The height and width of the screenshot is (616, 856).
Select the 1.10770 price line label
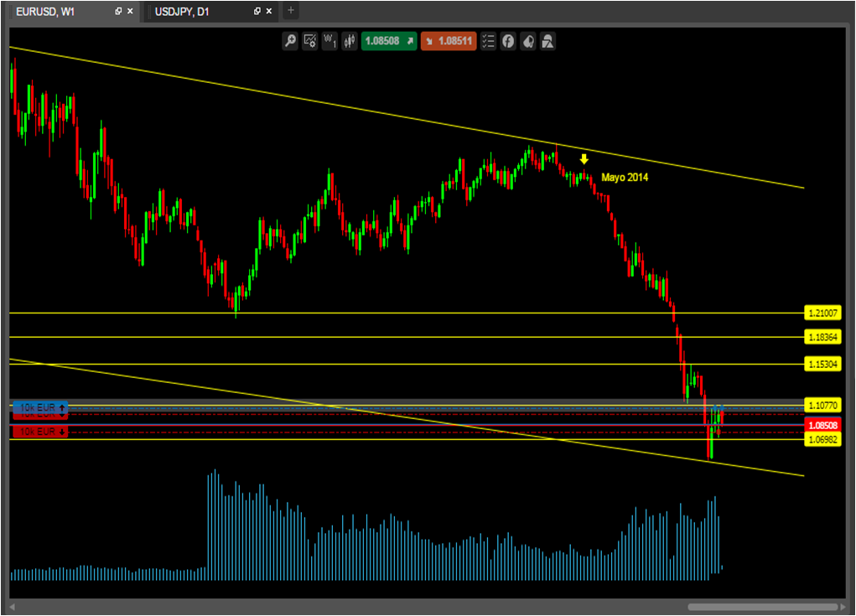822,406
